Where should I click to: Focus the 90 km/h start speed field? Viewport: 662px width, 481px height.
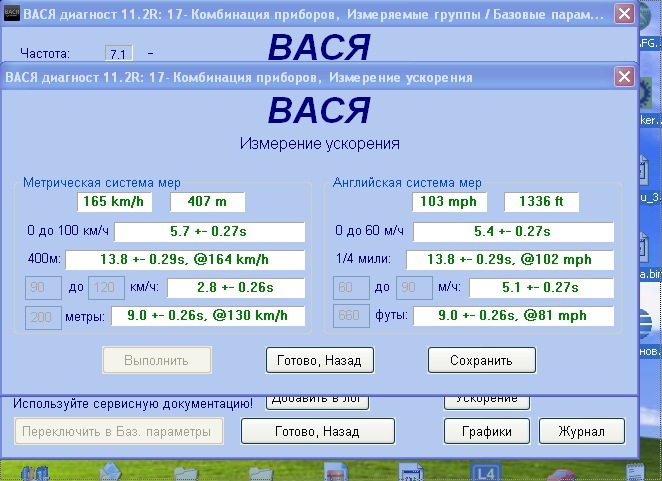point(43,288)
